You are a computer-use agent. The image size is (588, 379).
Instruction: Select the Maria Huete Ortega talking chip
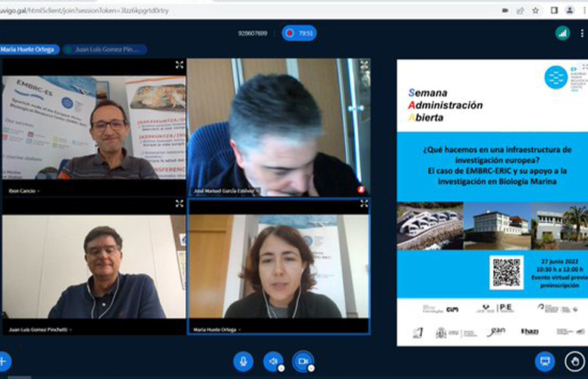[x=30, y=49]
